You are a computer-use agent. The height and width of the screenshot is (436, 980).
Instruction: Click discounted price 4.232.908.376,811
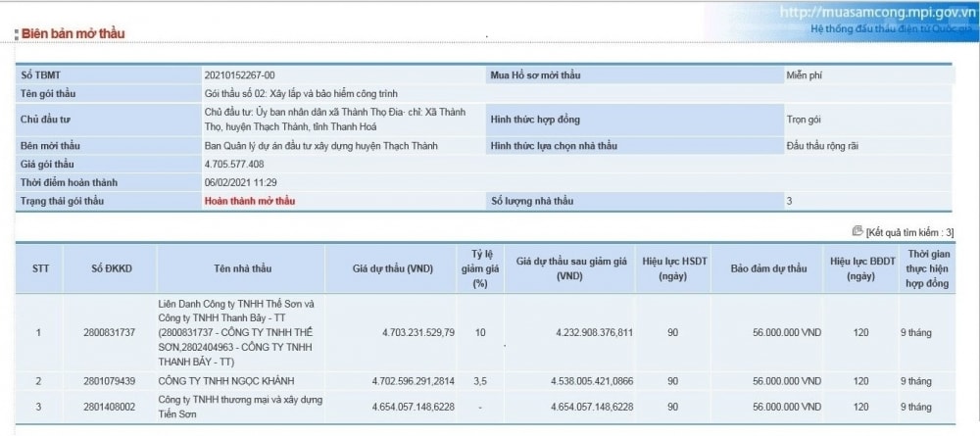point(595,332)
